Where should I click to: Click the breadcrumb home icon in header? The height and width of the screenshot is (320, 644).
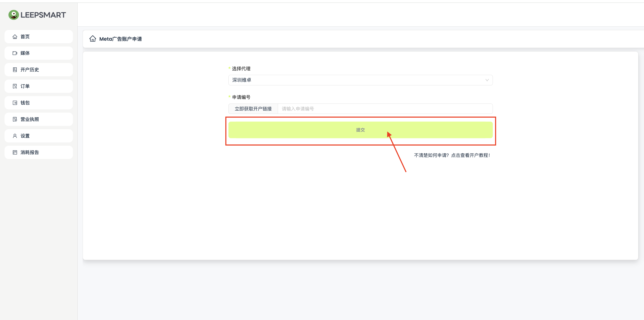[x=93, y=38]
